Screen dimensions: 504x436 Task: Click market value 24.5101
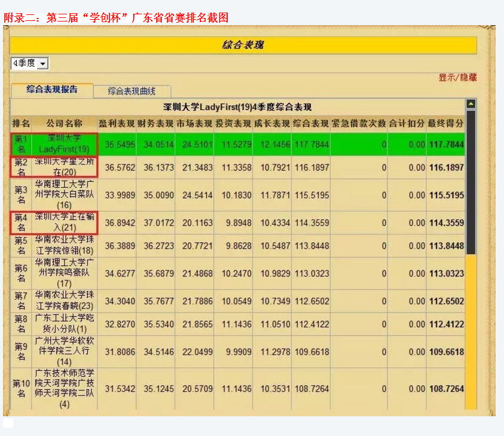point(197,144)
